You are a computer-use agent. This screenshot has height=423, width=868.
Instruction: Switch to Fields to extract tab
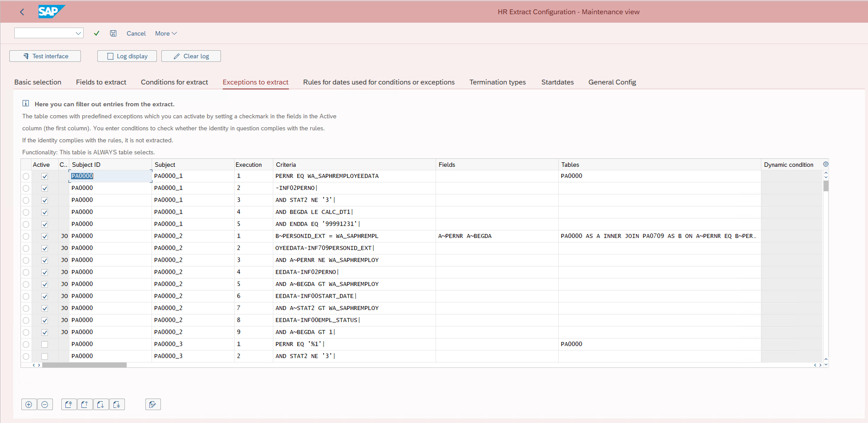click(x=101, y=82)
